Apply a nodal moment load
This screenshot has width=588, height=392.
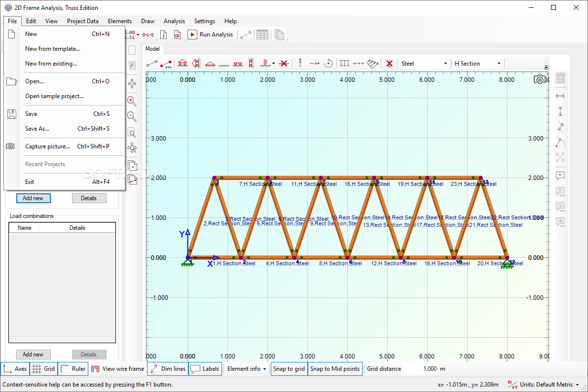[328, 64]
